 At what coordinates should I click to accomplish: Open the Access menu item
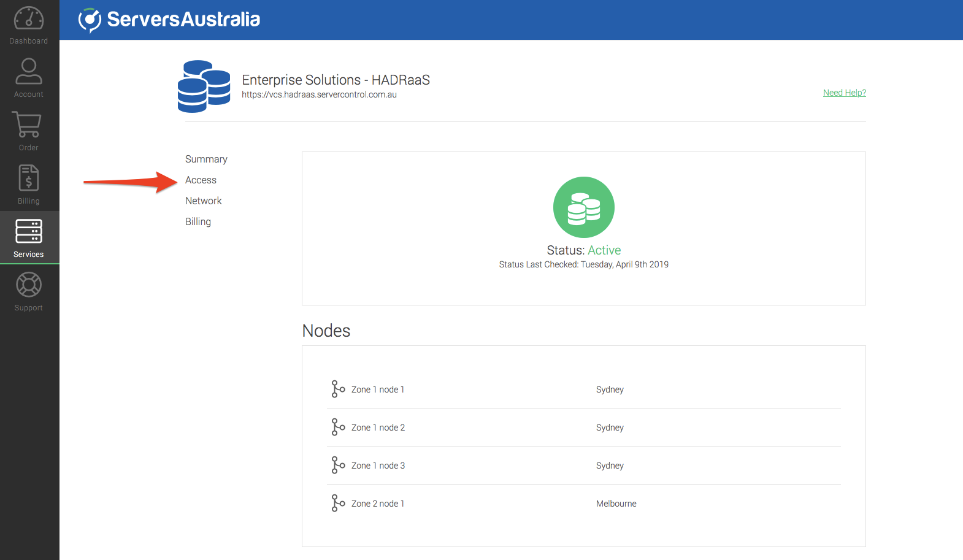tap(201, 180)
